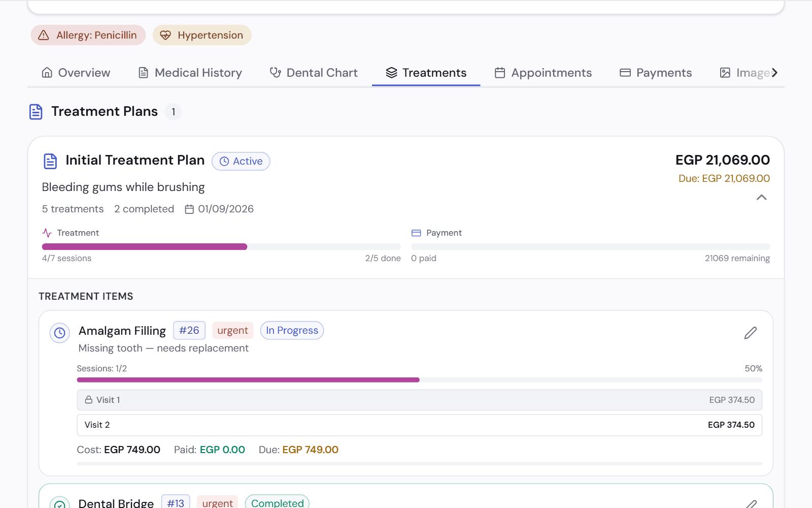The height and width of the screenshot is (508, 812).
Task: Edit Dental Bridge with the pencil icon
Action: (751, 503)
